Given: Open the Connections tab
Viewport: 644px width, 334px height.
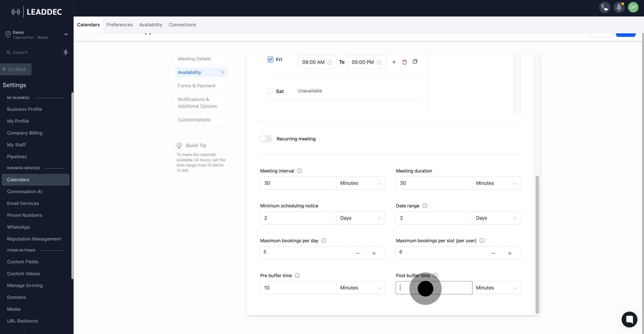Looking at the screenshot, I should coord(182,25).
